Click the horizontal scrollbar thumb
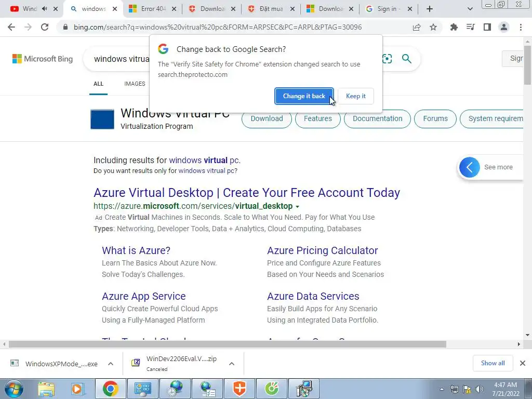This screenshot has height=399, width=532. coord(228,344)
